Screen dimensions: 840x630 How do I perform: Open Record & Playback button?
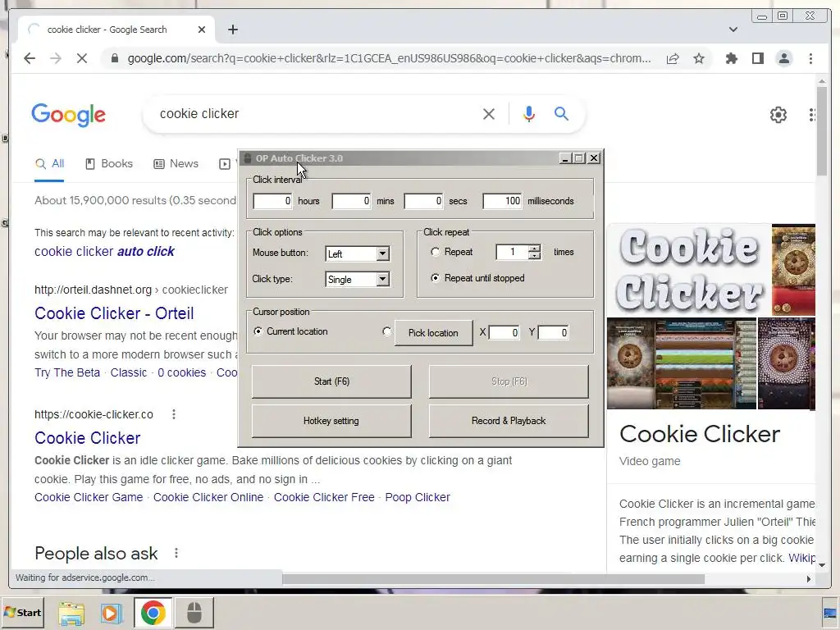click(x=509, y=421)
